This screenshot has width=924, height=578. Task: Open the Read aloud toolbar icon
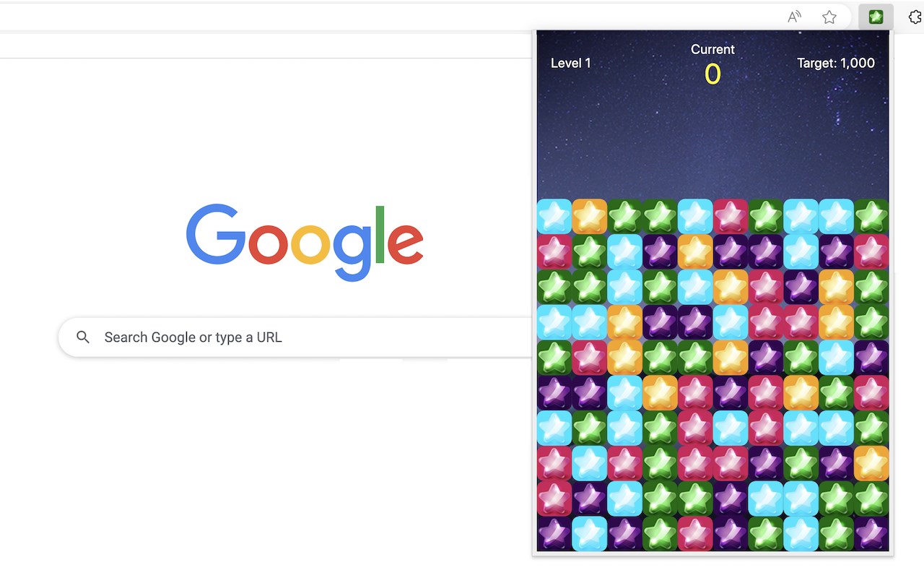point(794,17)
